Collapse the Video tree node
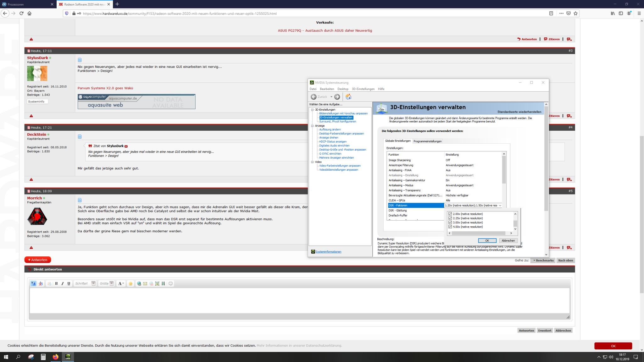This screenshot has width=644, height=362. click(x=312, y=162)
